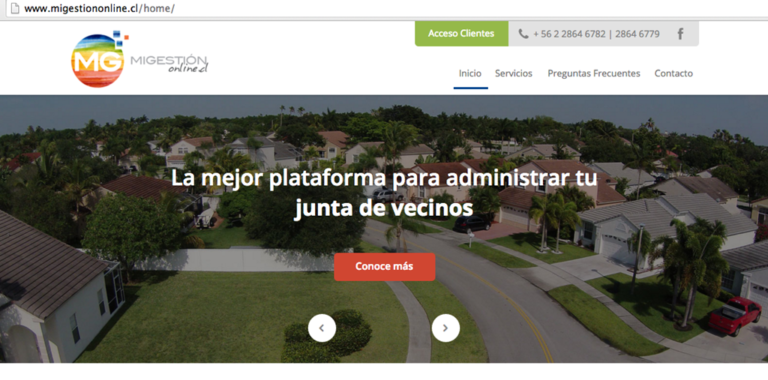Click the green Acceso Clientes button
Image resolution: width=768 pixels, height=380 pixels.
(x=461, y=34)
